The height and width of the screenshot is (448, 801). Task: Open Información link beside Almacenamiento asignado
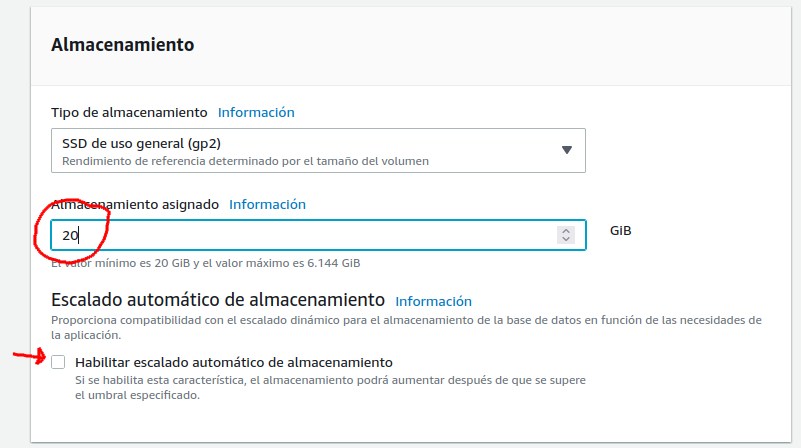267,204
